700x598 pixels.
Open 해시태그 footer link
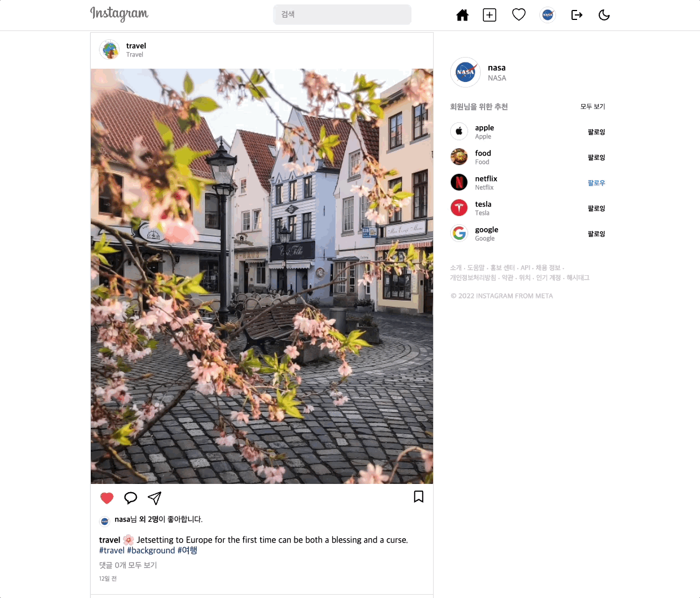click(x=578, y=278)
